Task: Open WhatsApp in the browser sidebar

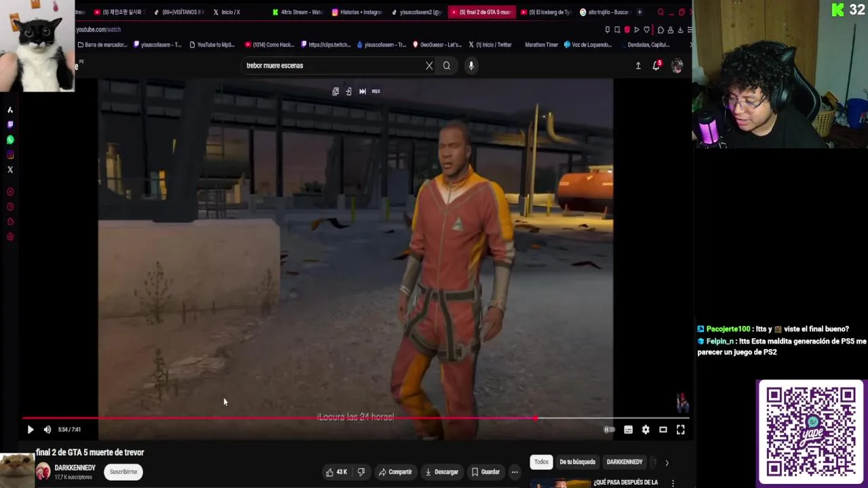Action: coord(10,140)
